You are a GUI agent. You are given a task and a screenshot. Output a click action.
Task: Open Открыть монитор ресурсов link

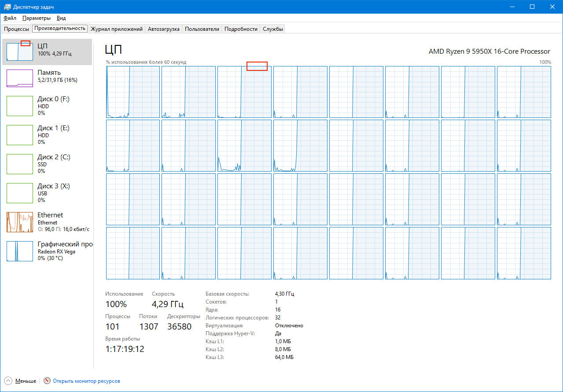(x=85, y=381)
